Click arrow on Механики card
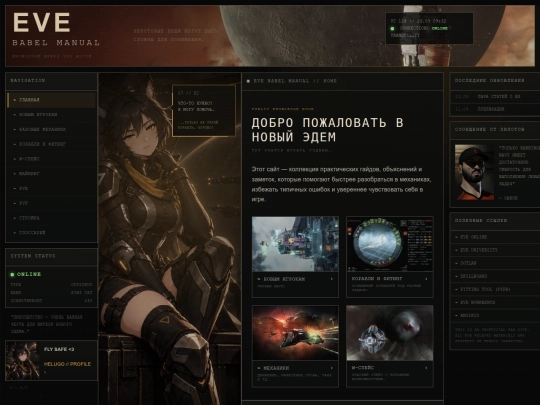This screenshot has height=405, width=540. (332, 368)
